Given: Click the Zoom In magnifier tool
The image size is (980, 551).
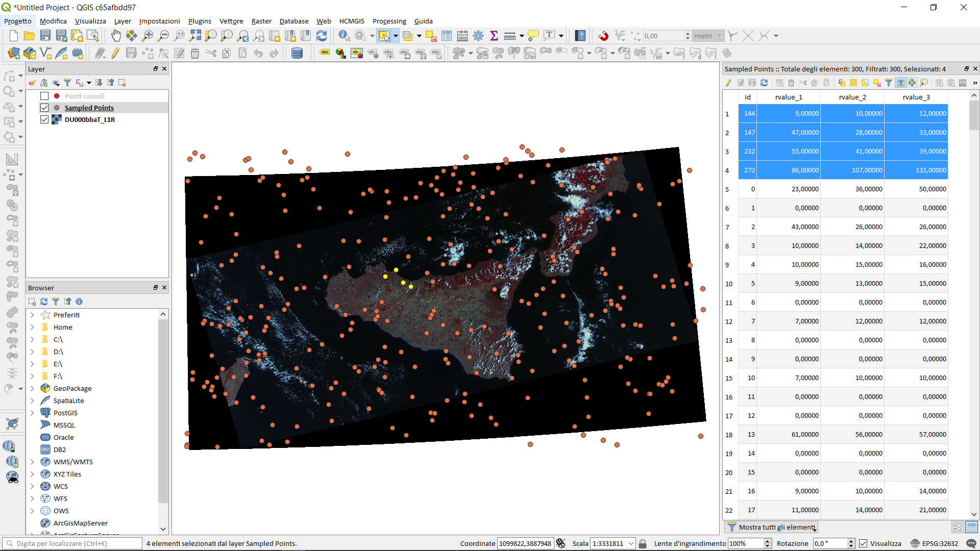Looking at the screenshot, I should tap(148, 36).
